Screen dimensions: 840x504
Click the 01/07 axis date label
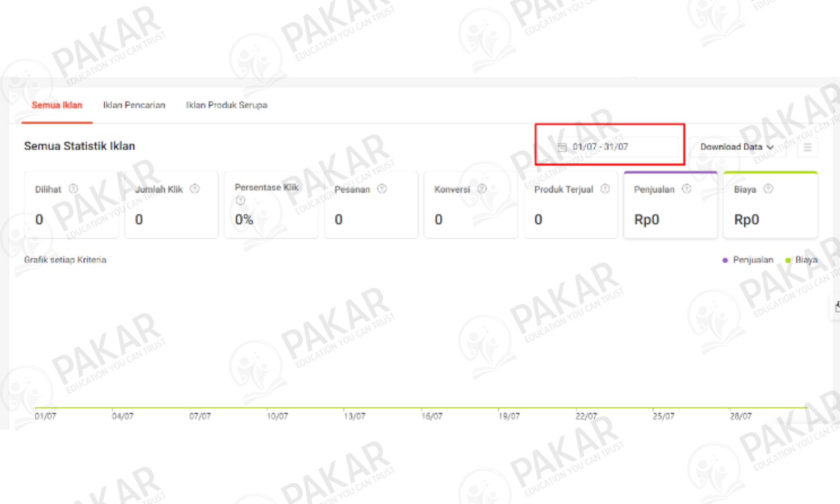tap(45, 416)
